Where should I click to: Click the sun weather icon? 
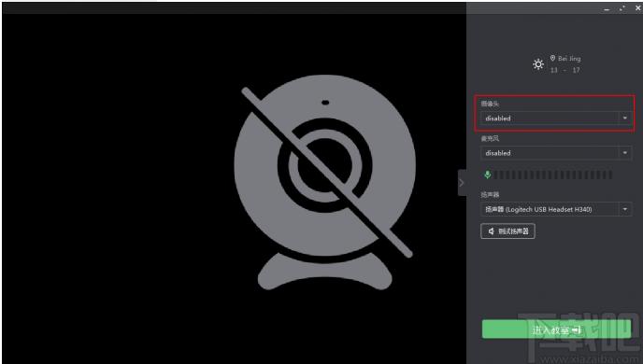[x=538, y=64]
